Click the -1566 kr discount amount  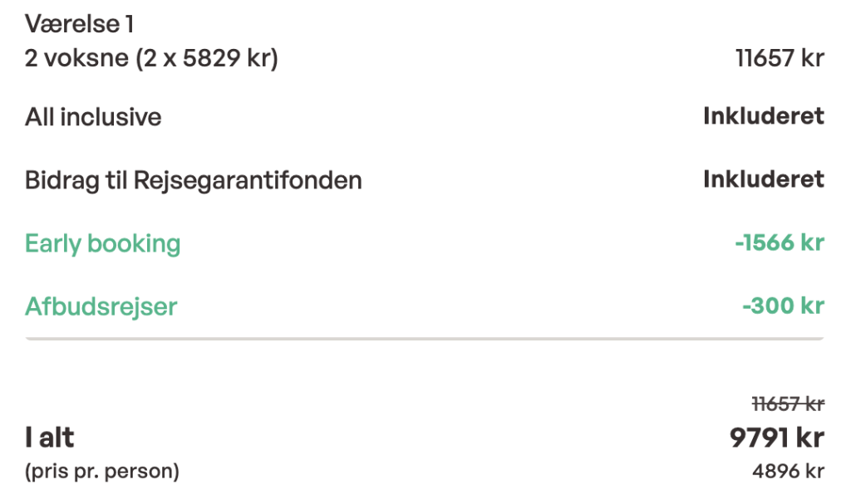(780, 242)
